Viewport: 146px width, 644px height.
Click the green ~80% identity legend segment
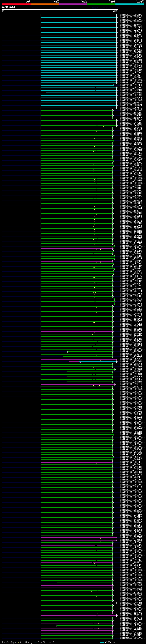(x=101, y=4)
